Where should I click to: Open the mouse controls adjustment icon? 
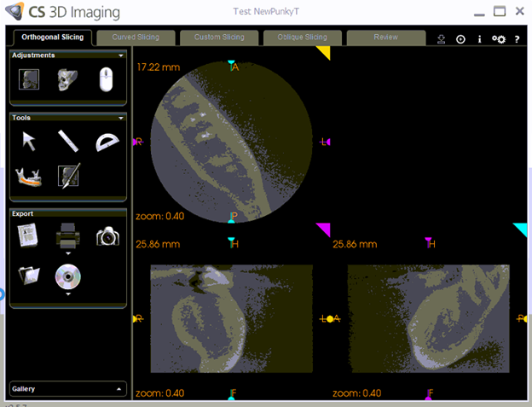[x=106, y=79]
